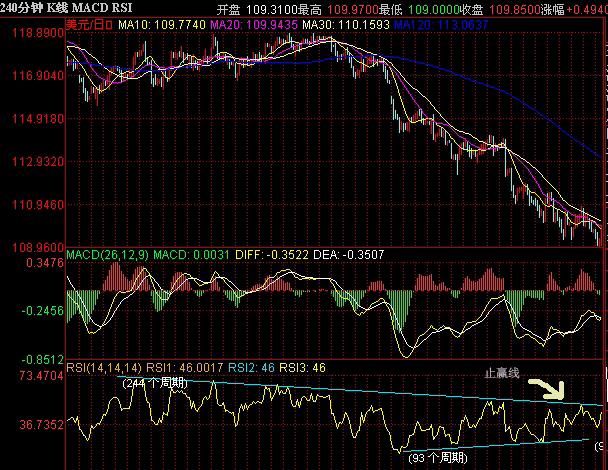Select the RSI2: 46 value readout
The width and height of the screenshot is (608, 470).
click(251, 367)
